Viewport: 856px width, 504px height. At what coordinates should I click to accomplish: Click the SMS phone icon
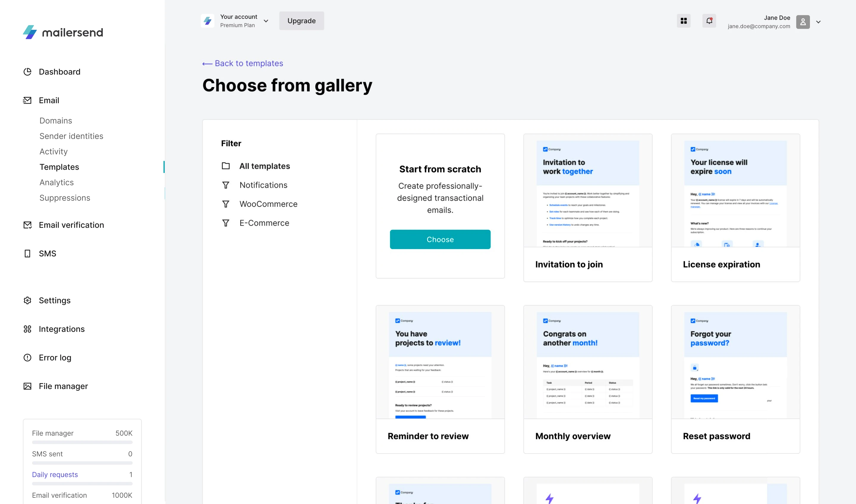point(28,253)
